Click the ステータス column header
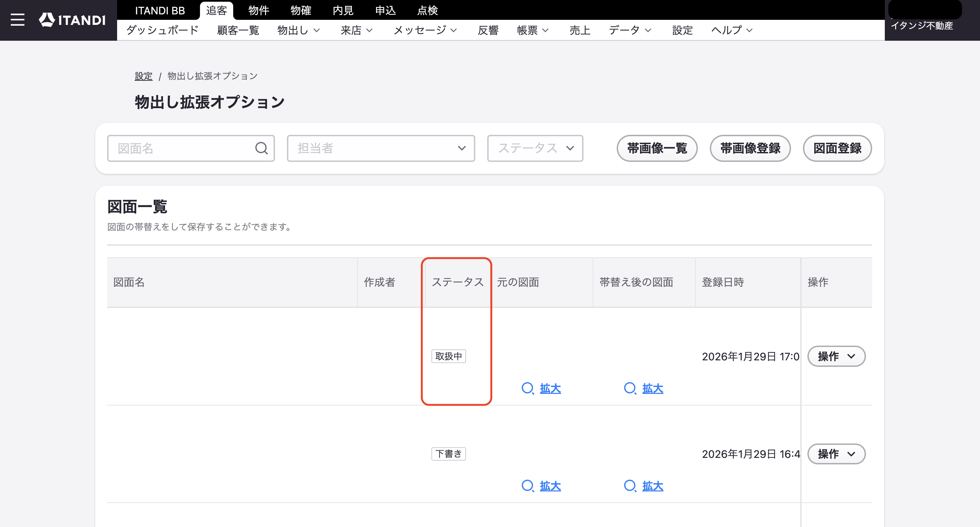980x527 pixels. [458, 282]
